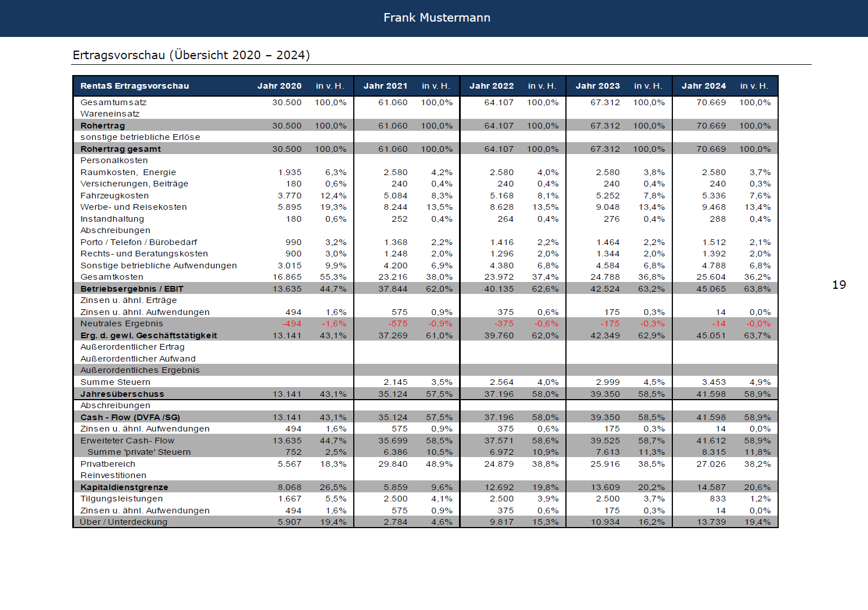This screenshot has height=610, width=868.
Task: Click the Gesamtkosten row label
Action: pyautogui.click(x=111, y=277)
